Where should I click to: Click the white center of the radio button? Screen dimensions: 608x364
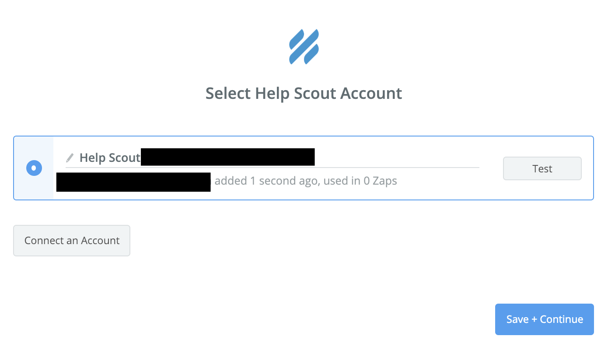tap(34, 168)
